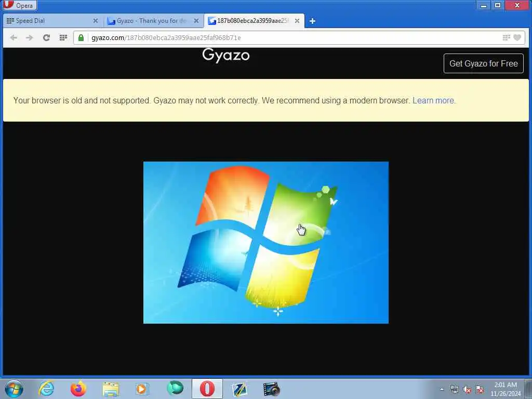Open Windows Explorer from taskbar
The width and height of the screenshot is (532, 399).
[x=111, y=389]
